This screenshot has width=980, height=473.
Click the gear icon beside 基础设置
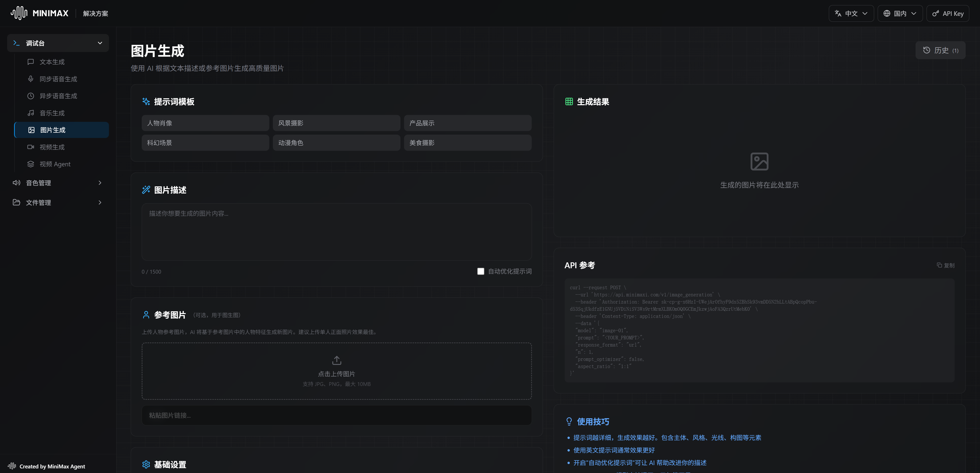[x=146, y=464]
